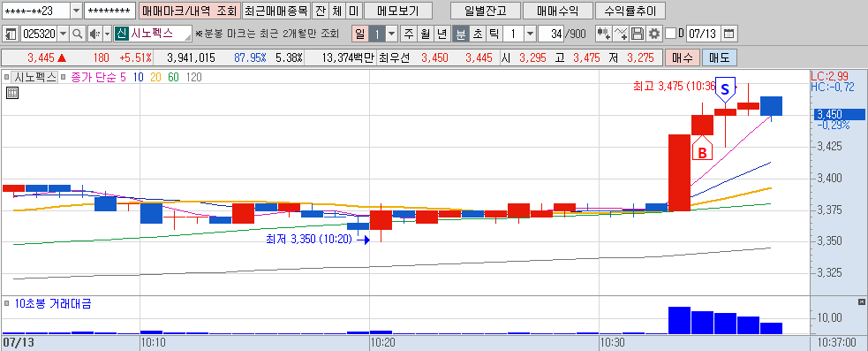Click the tick interval value 1 field
The width and height of the screenshot is (868, 351).
513,34
